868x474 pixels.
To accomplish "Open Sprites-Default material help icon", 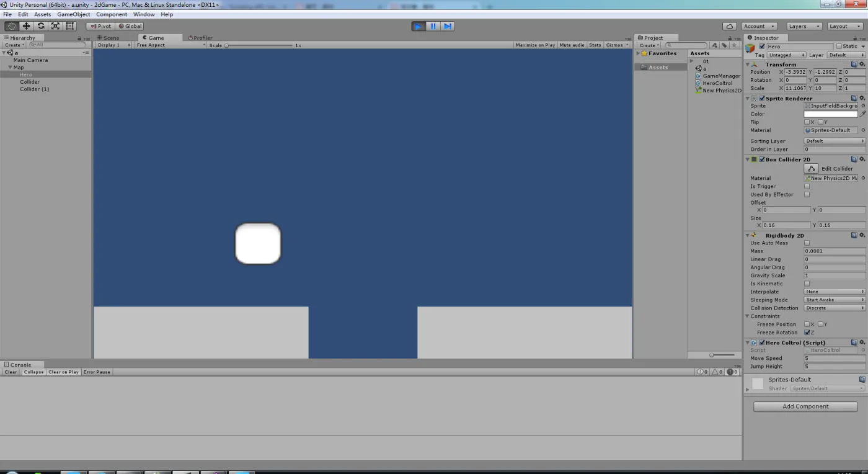I will (x=862, y=379).
